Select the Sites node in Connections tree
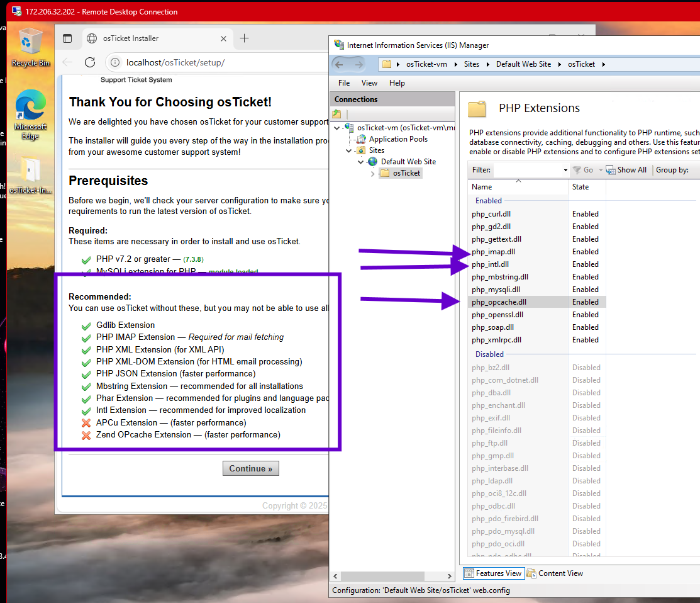The height and width of the screenshot is (603, 700). click(370, 150)
